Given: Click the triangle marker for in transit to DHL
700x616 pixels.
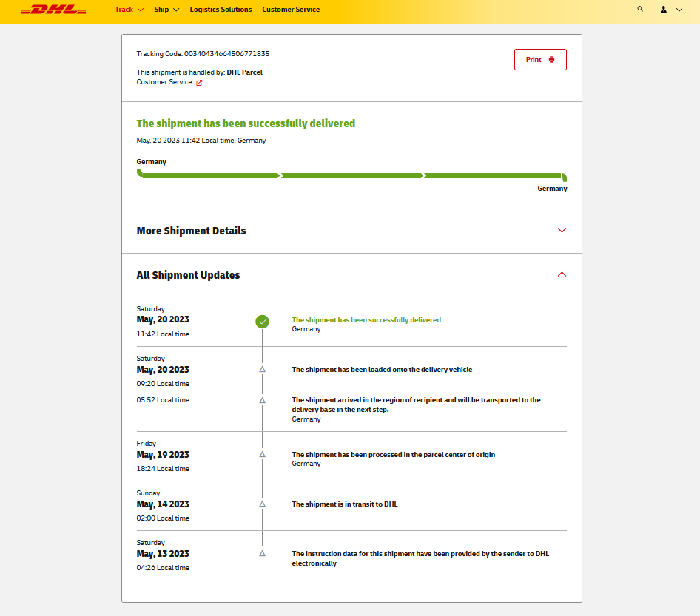Looking at the screenshot, I should 262,504.
